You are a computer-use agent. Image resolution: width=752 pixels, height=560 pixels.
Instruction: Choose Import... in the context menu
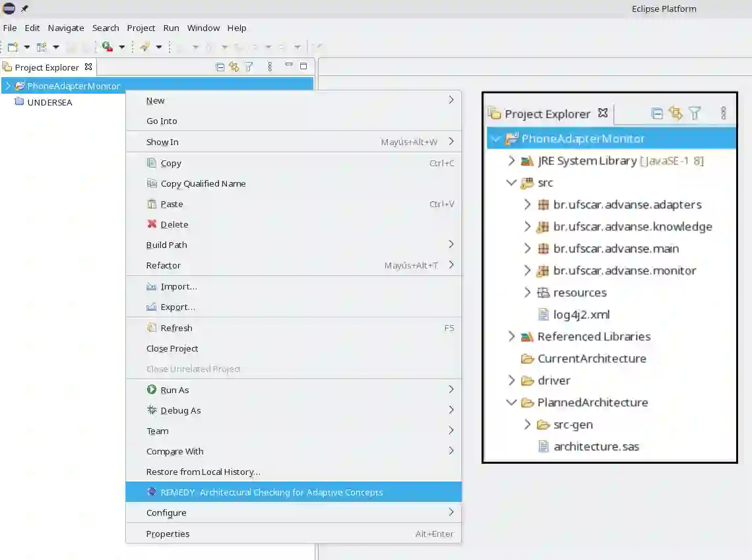tap(294, 286)
